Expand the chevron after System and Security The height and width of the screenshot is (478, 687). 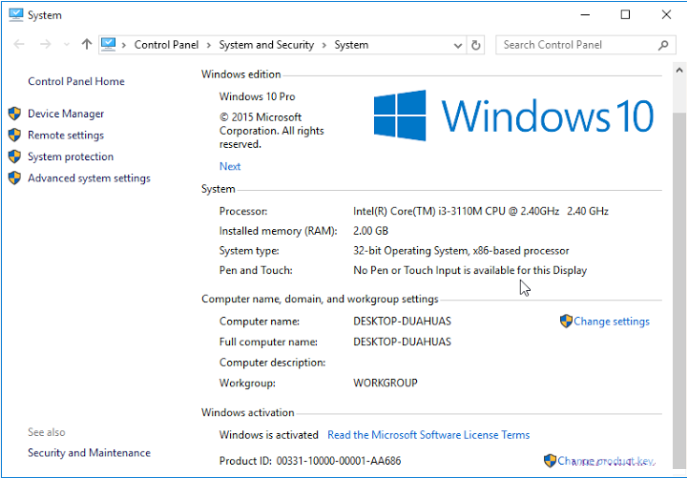click(324, 45)
